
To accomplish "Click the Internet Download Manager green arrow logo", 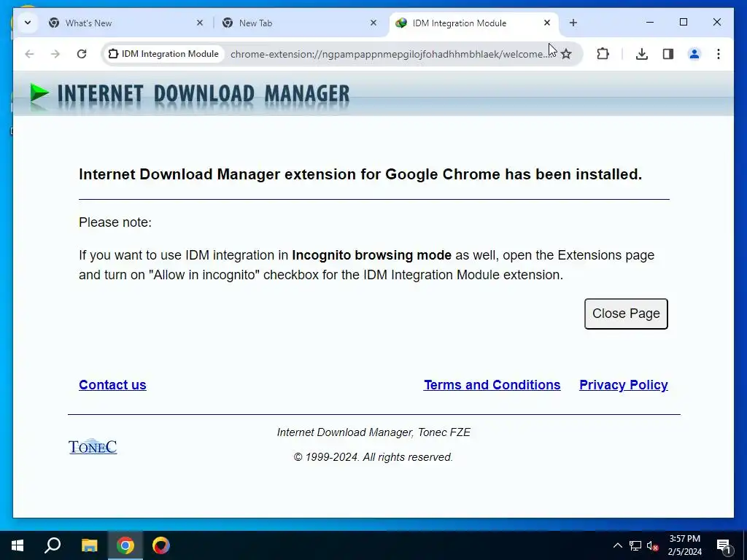I will point(39,93).
